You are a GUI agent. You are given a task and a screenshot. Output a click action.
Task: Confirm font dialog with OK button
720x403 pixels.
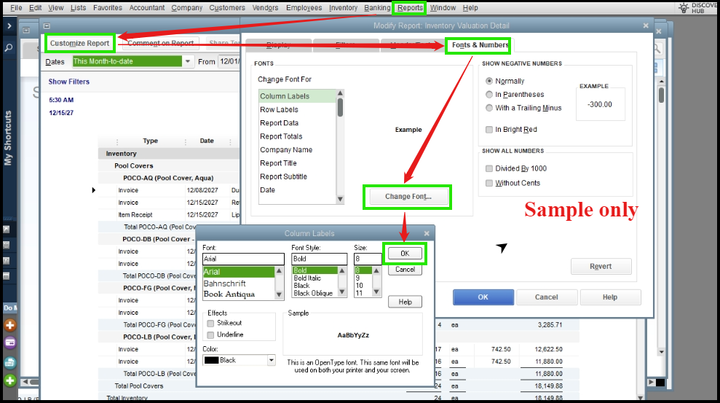[405, 253]
